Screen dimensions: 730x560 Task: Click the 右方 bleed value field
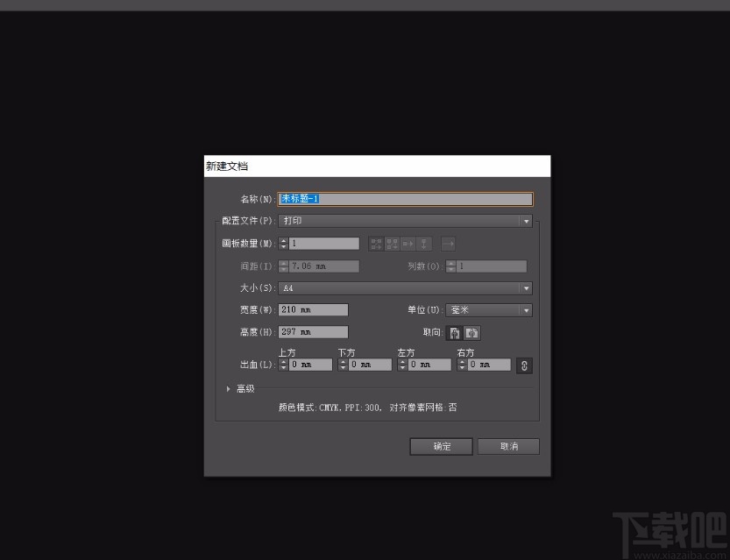[x=491, y=365]
